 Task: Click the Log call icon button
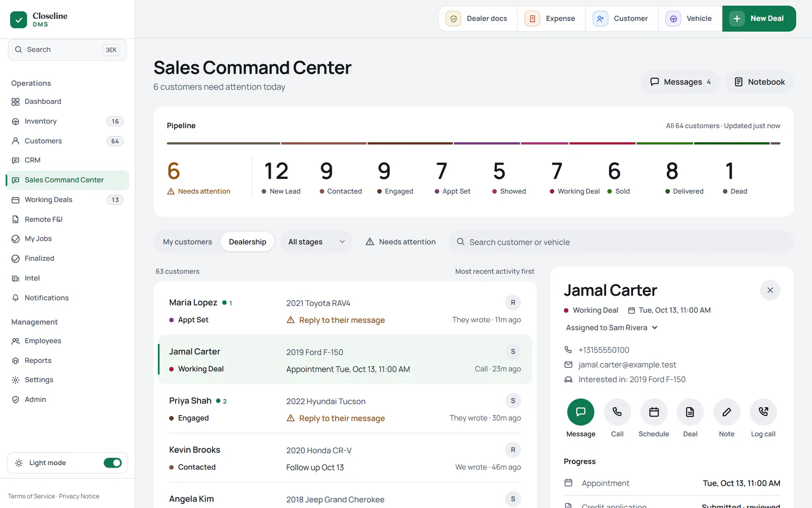[x=763, y=412]
